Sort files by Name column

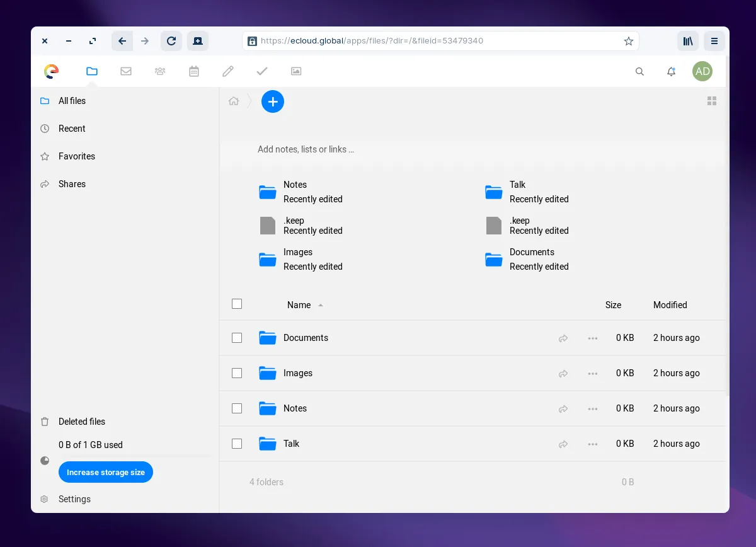tap(299, 305)
